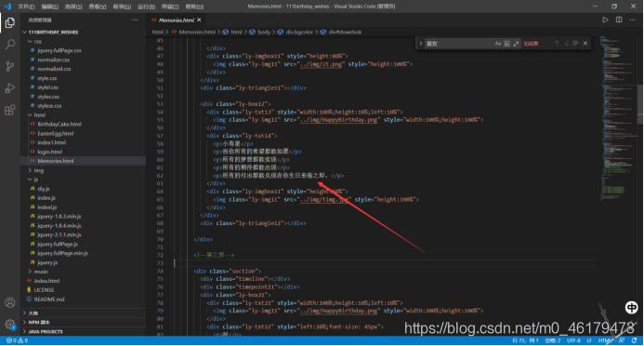This screenshot has height=346, width=644.
Task: Open the Explorer view in activity bar
Action: [10, 22]
